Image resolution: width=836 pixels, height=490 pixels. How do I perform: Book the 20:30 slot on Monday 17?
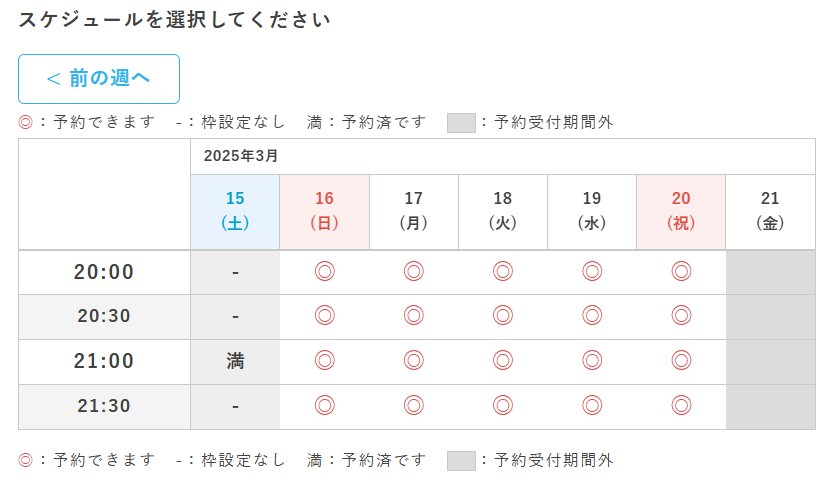(x=413, y=316)
